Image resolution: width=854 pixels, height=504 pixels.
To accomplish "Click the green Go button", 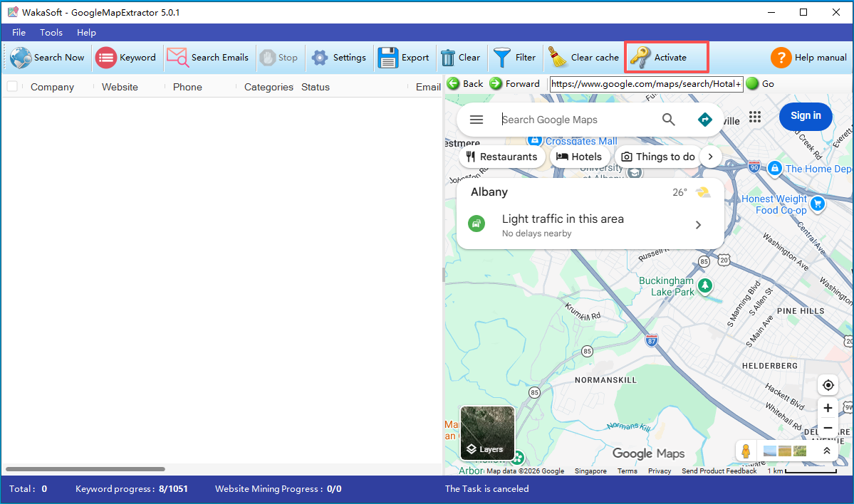I will point(752,84).
